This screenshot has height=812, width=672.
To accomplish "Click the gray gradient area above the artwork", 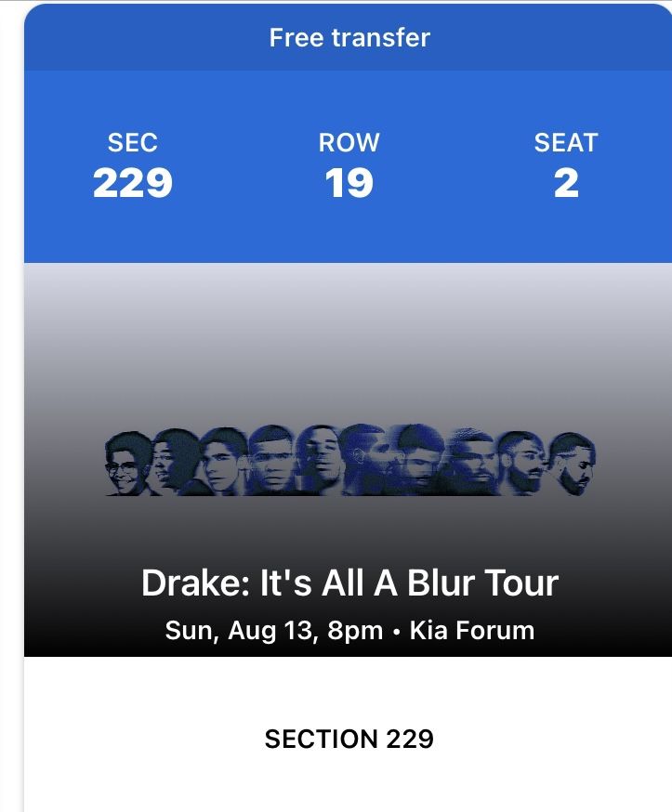I will coord(349,334).
